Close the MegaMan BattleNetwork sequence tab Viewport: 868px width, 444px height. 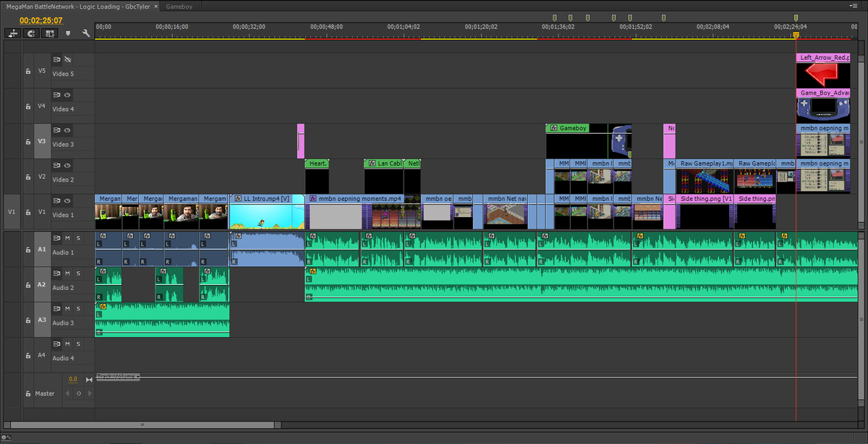click(156, 6)
